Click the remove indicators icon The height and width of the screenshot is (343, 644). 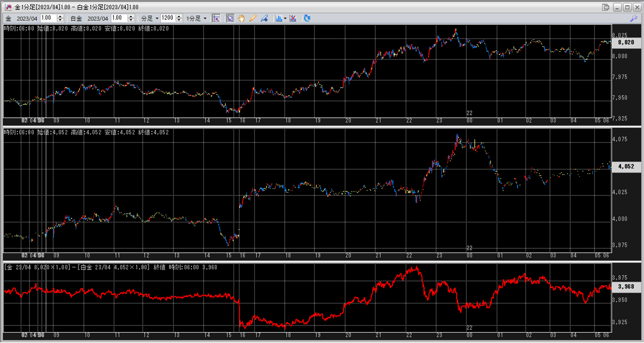(x=293, y=18)
